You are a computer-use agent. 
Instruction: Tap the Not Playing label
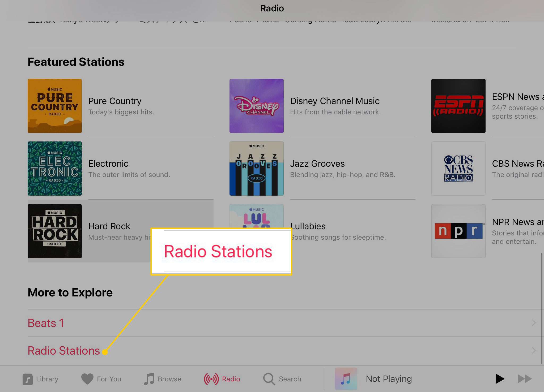click(389, 379)
